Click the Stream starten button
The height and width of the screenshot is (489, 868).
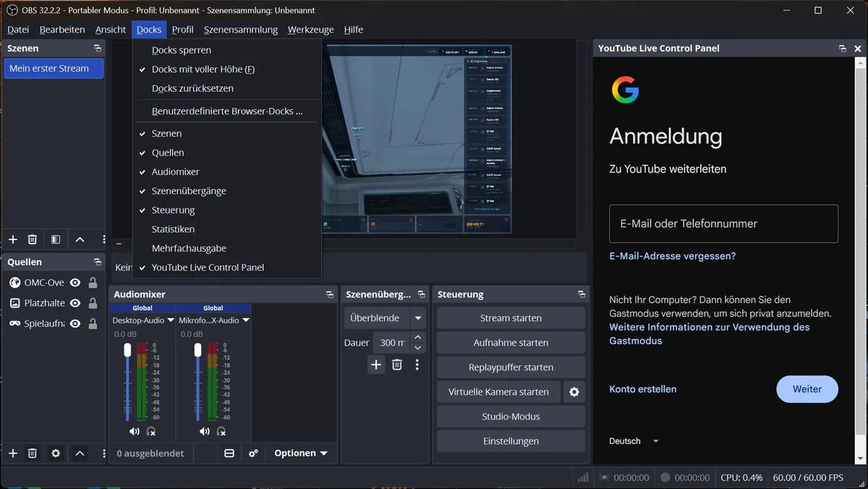(x=511, y=318)
